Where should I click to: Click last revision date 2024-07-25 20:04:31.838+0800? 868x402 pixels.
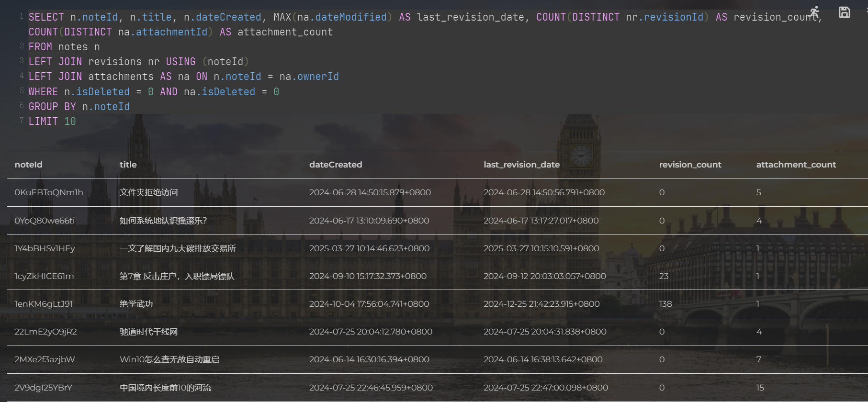[x=545, y=332]
